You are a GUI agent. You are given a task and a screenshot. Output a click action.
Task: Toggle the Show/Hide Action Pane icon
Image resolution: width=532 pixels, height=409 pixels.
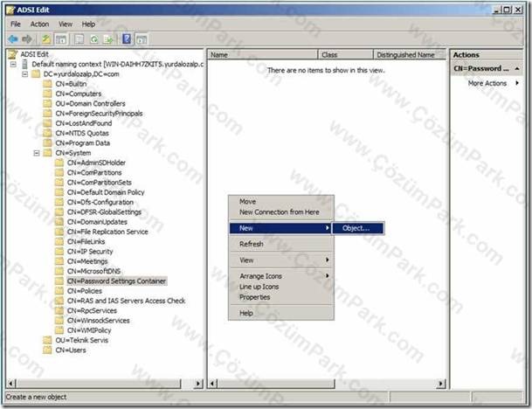tap(142, 39)
